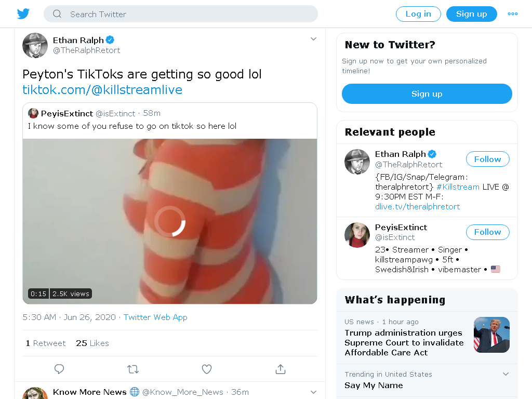
Task: Open the three-dots more menu in header
Action: (512, 14)
